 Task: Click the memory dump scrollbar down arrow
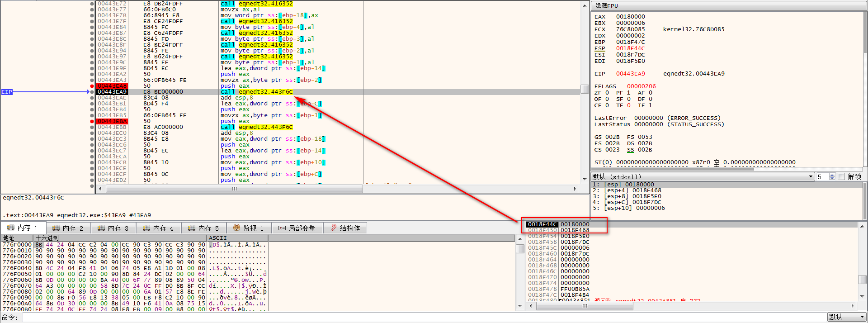[x=520, y=306]
